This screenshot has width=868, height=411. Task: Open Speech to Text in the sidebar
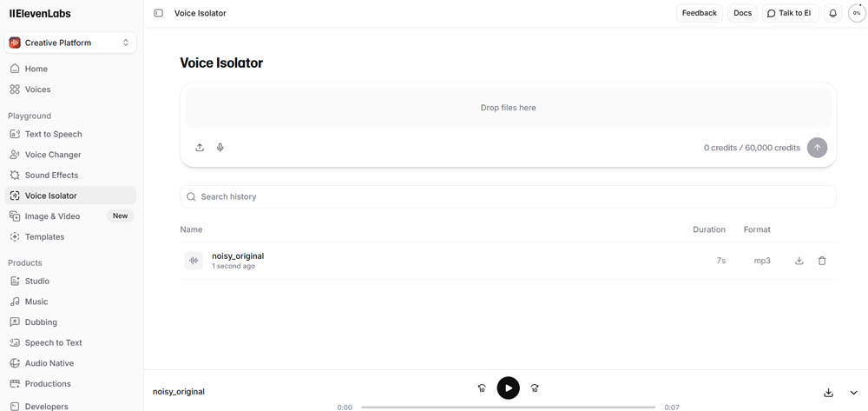click(x=70, y=342)
